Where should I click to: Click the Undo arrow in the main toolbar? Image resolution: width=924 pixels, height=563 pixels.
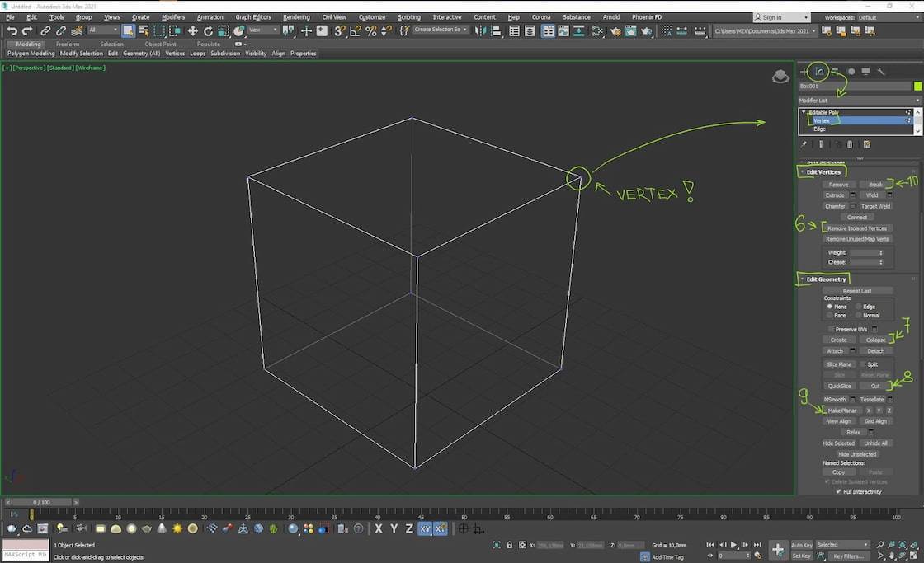[12, 31]
